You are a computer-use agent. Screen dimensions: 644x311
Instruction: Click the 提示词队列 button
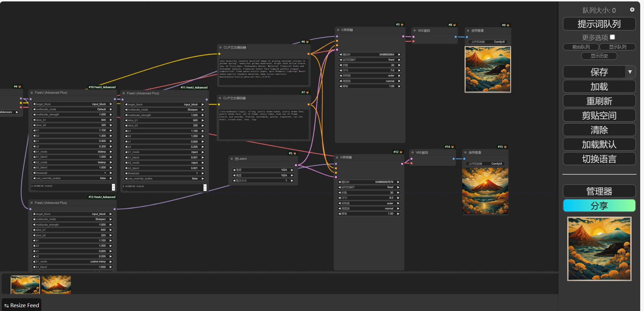coord(599,24)
